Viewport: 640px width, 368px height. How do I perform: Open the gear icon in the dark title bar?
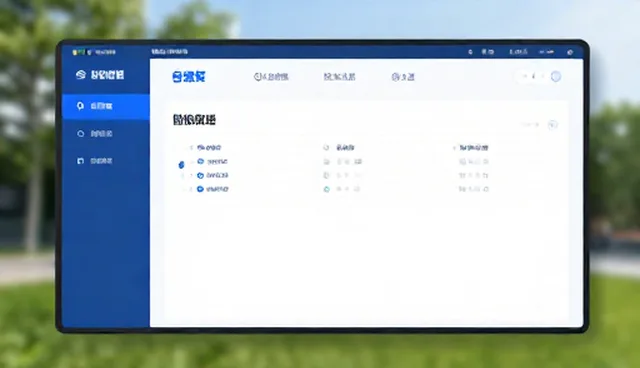pyautogui.click(x=570, y=52)
